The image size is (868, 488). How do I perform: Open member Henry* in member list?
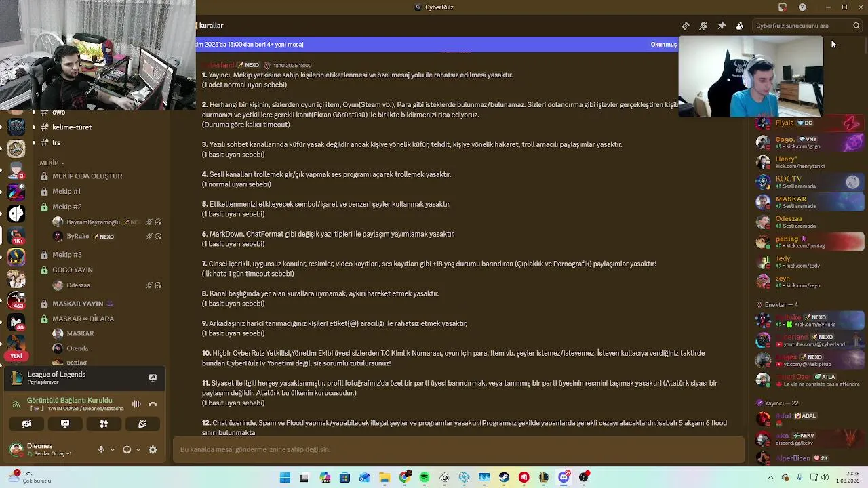pos(808,162)
